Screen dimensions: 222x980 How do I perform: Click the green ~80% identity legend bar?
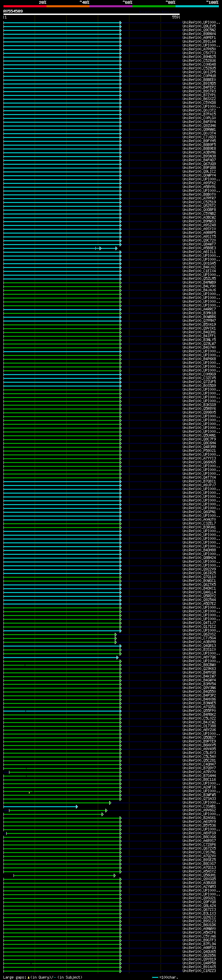(154, 6)
